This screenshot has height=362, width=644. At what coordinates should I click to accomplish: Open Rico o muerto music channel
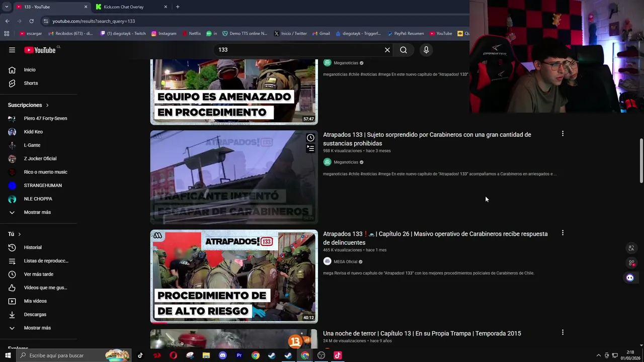click(38, 172)
